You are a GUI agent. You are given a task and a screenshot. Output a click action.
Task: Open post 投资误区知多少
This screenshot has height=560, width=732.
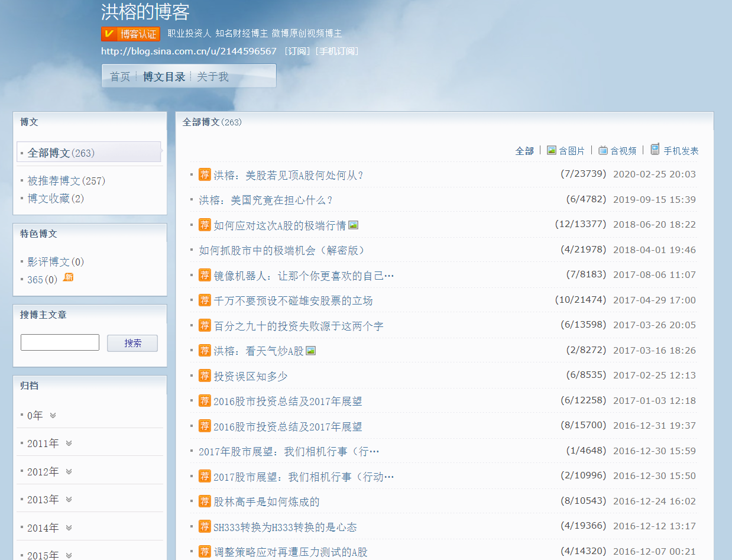(x=251, y=376)
